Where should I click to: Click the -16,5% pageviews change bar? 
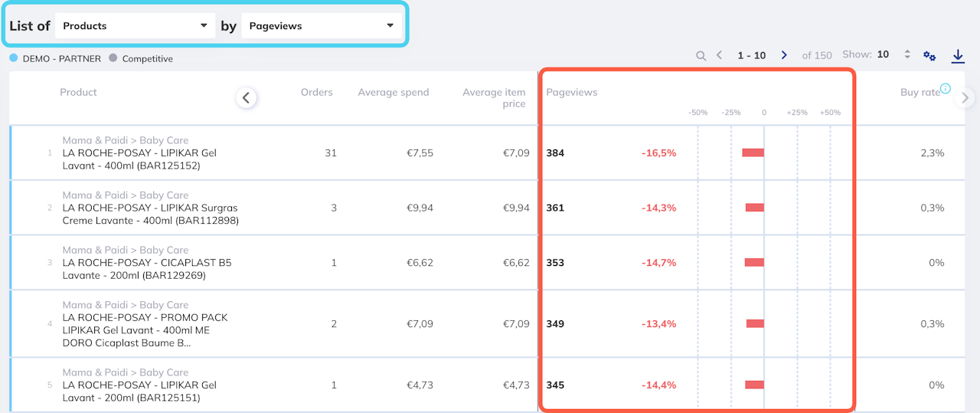tap(753, 152)
